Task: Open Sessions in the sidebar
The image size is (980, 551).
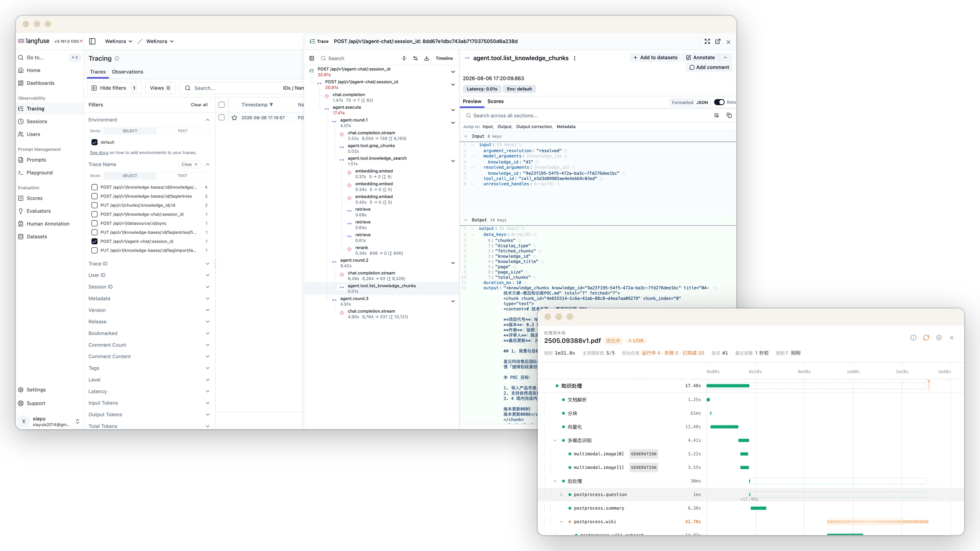Action: pyautogui.click(x=37, y=121)
